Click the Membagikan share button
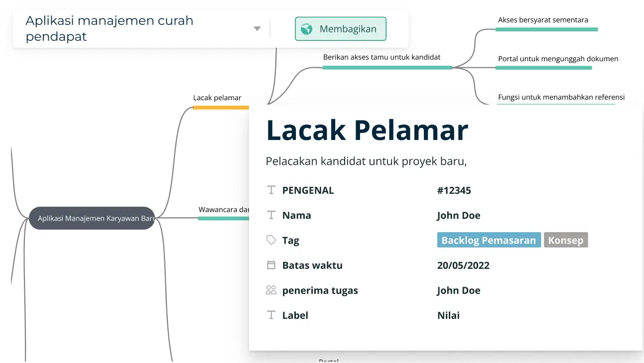Viewport: 644px width, 363px height. (340, 29)
